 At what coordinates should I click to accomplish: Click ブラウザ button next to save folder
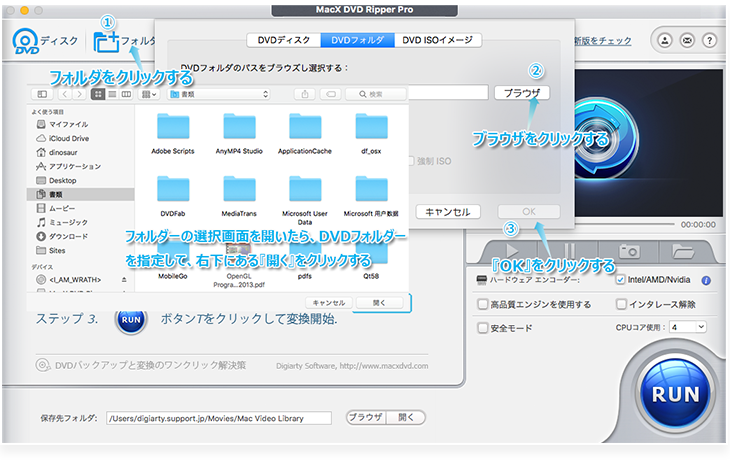click(x=365, y=418)
